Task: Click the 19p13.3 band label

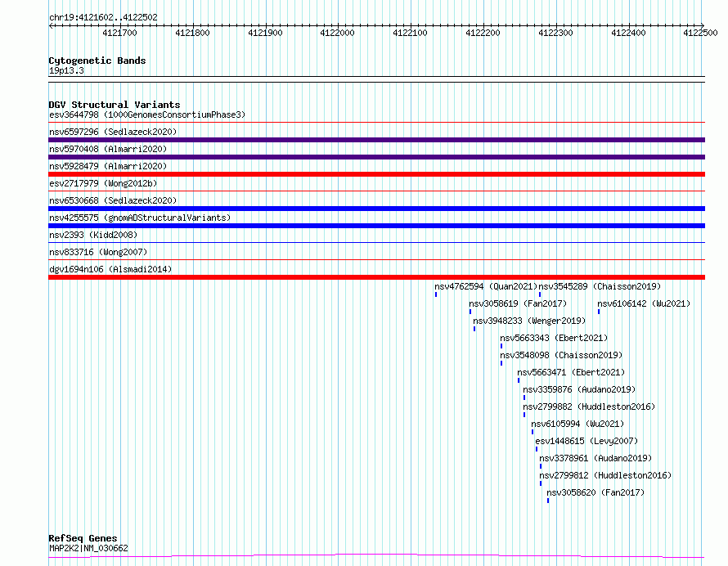Action: [x=66, y=70]
